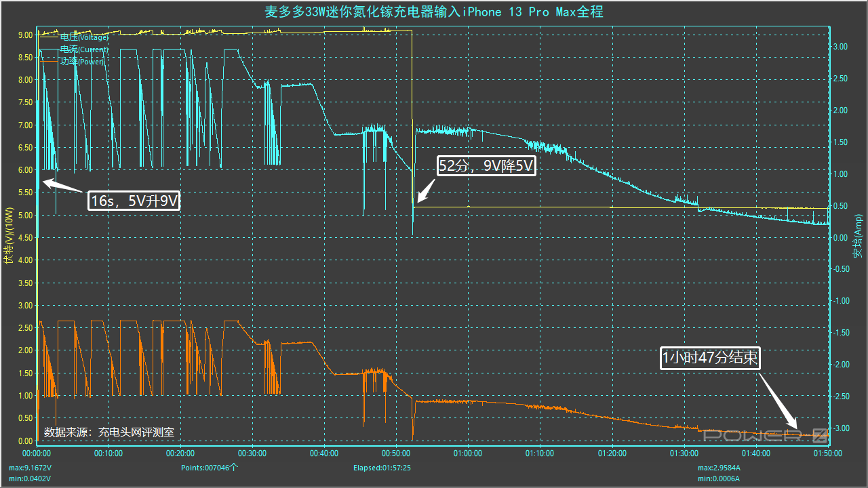
Task: Click the 00:00:00 time axis tick
Action: tap(37, 453)
